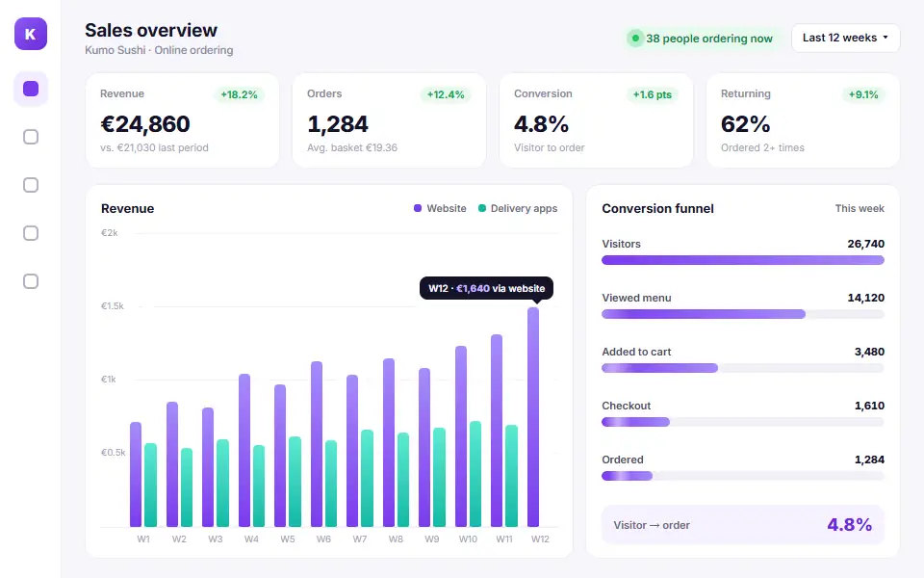Click the W10 teal delivery apps bar
Screen dimensions: 924x578
(x=475, y=474)
